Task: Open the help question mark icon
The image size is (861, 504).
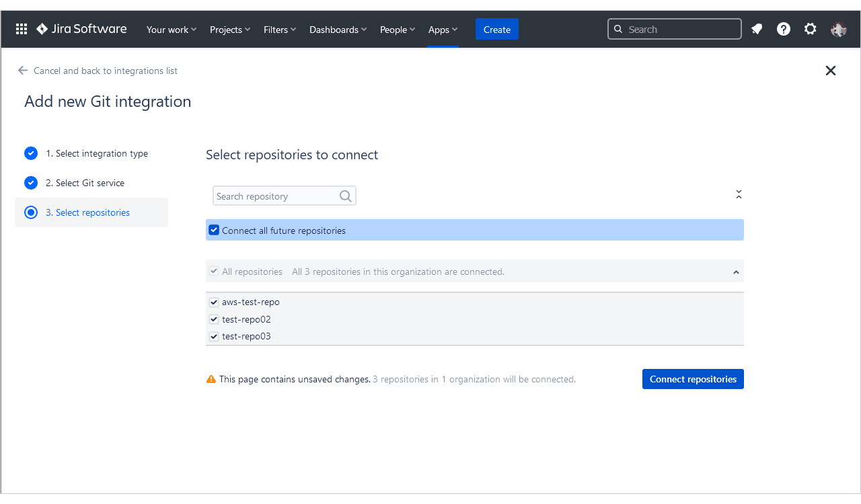Action: pos(784,29)
